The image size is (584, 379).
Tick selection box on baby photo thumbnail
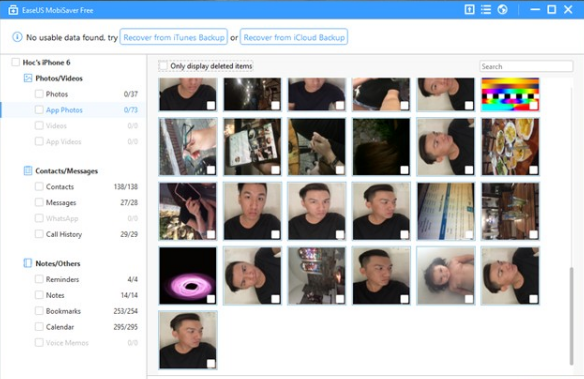click(x=469, y=299)
